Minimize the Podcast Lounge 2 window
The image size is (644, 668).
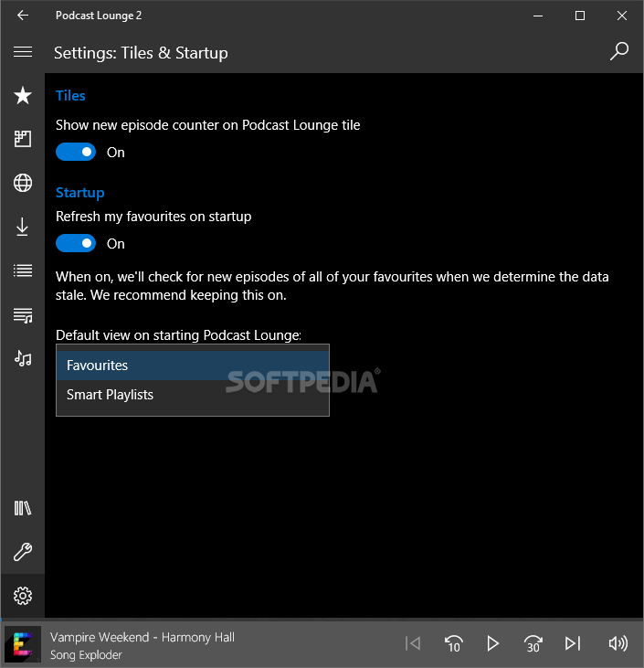(x=538, y=16)
